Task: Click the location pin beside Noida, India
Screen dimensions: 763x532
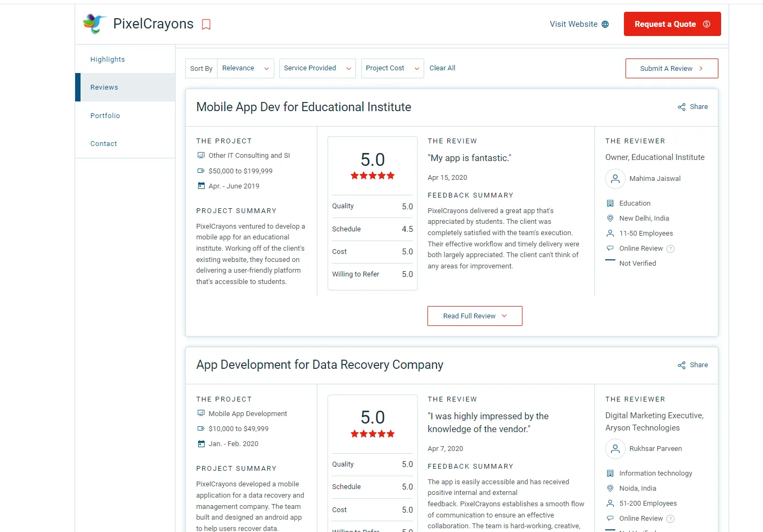Action: click(x=610, y=489)
